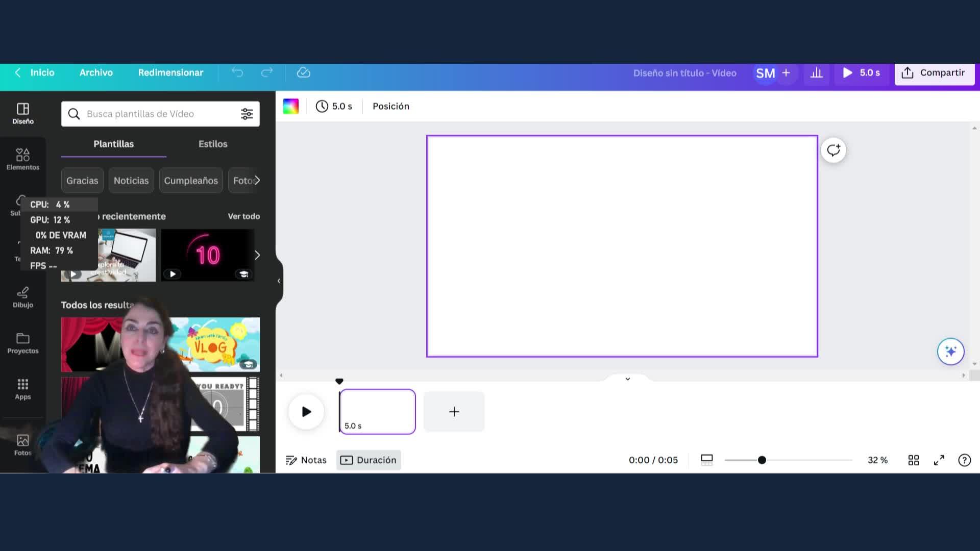Open the Dibujo drawing tool
Image resolution: width=980 pixels, height=551 pixels.
[x=23, y=297]
